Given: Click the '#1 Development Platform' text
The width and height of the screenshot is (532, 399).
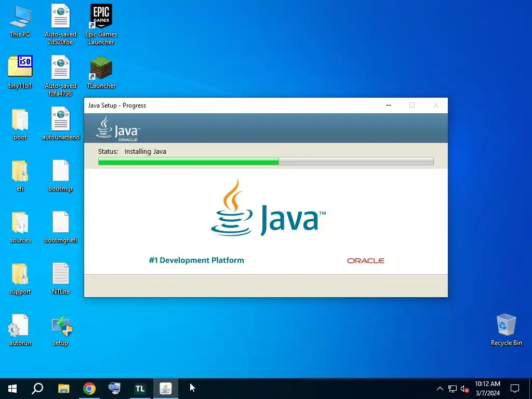Looking at the screenshot, I should coord(196,260).
